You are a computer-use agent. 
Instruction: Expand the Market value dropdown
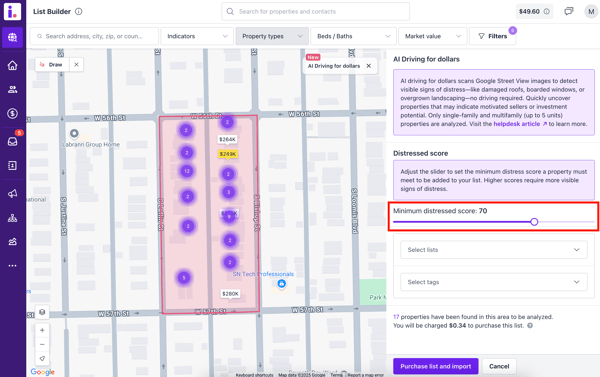pos(433,36)
